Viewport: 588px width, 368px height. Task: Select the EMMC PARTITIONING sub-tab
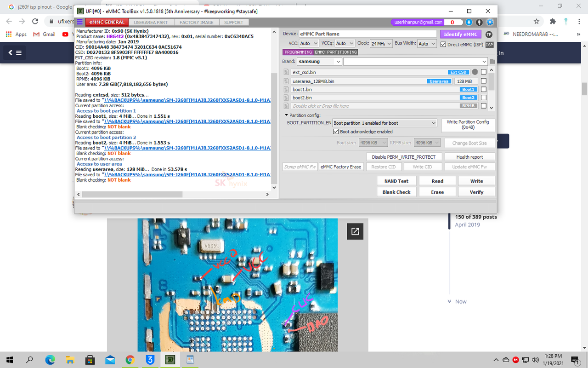[336, 52]
